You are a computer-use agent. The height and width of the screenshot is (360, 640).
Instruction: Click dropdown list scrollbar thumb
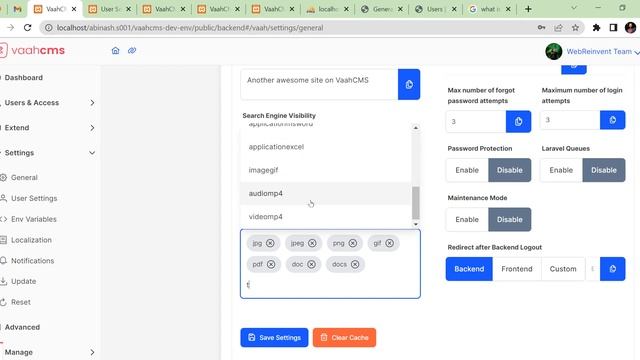click(x=416, y=203)
